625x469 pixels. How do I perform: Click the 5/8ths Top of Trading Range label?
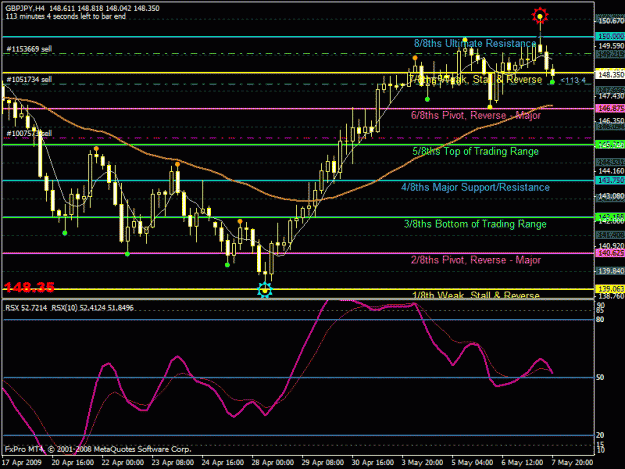pos(476,151)
